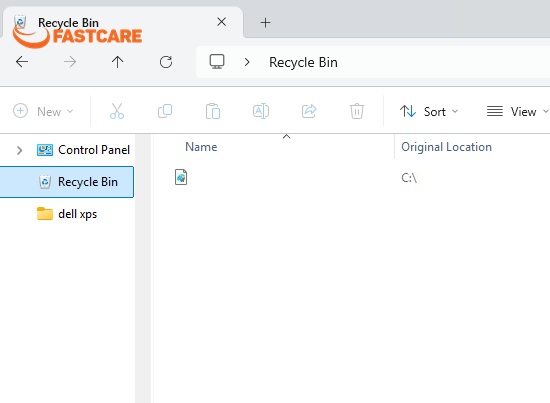Expand the address bar path chevron
Image resolution: width=550 pixels, height=403 pixels.
coord(247,62)
